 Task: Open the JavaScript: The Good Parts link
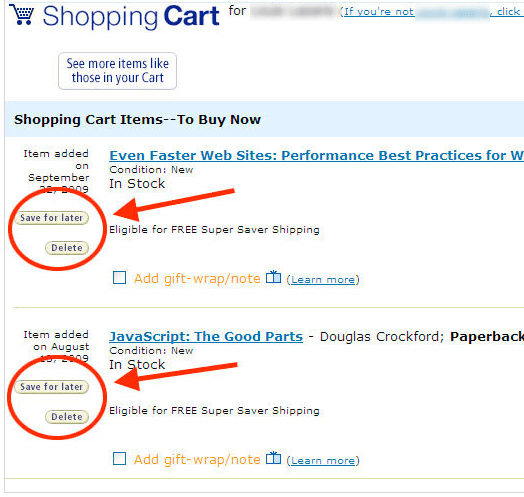click(206, 337)
